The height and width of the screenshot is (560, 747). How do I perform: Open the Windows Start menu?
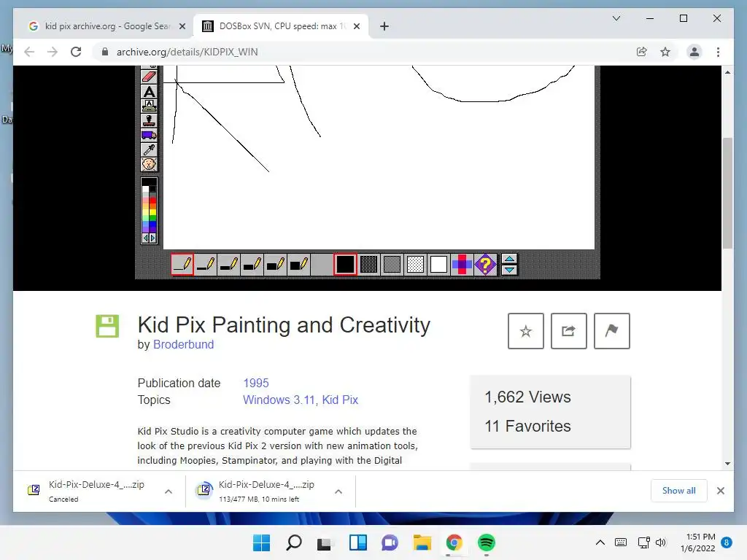pos(261,542)
